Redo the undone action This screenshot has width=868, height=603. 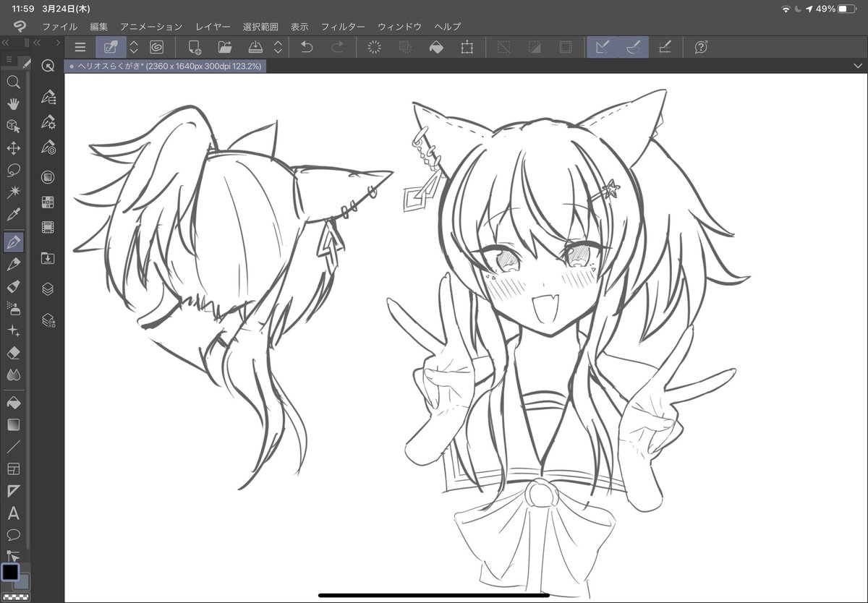click(x=337, y=47)
